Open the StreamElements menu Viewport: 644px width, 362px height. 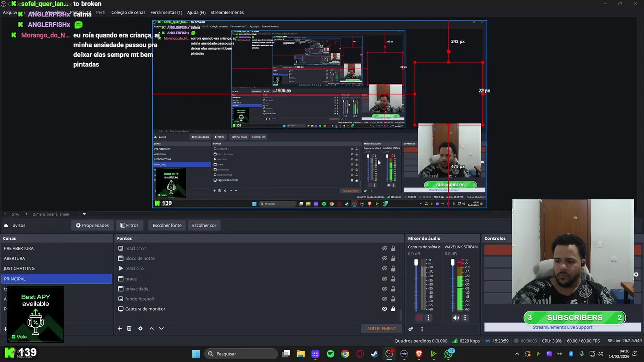pyautogui.click(x=227, y=12)
